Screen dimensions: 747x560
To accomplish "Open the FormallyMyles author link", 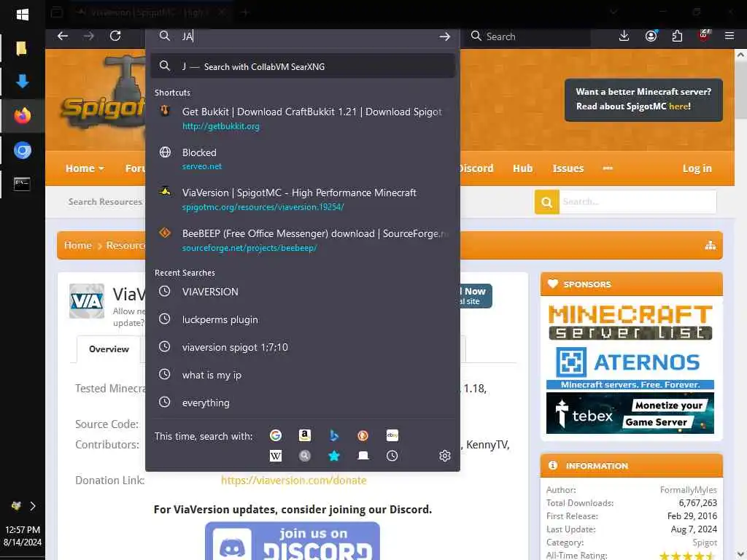I will tap(688, 489).
